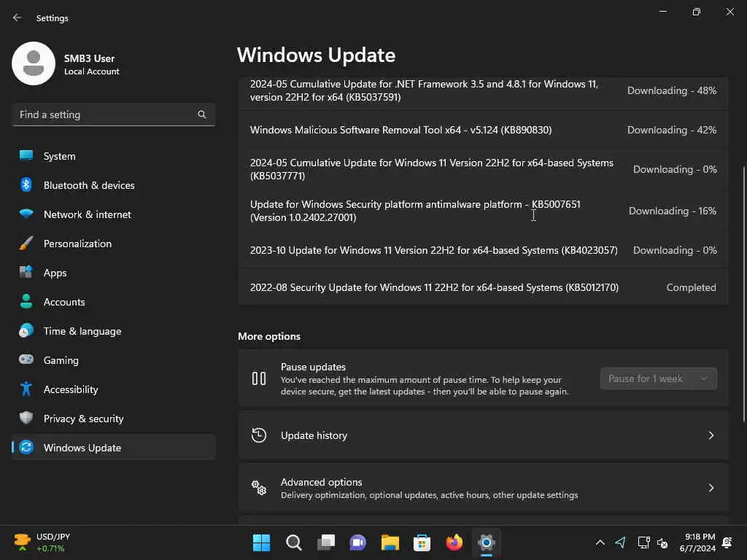This screenshot has height=560, width=747.
Task: Open the notification bell in taskbar
Action: [727, 542]
